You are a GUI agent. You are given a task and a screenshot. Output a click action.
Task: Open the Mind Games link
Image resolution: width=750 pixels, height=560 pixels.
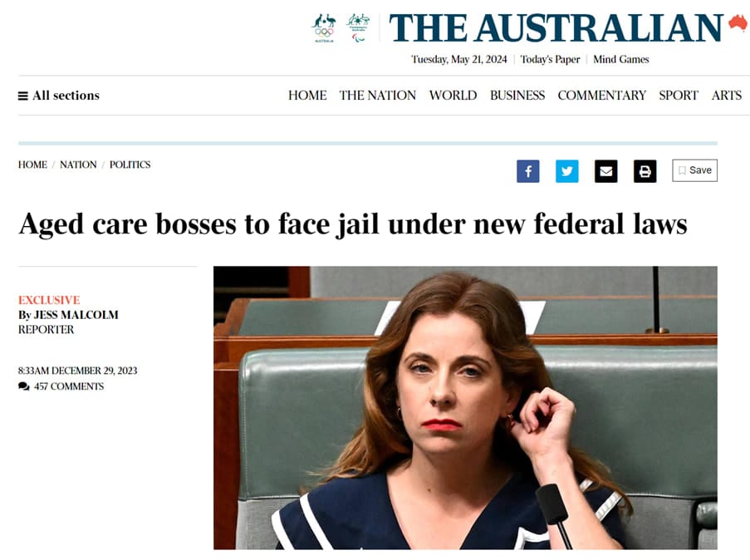[621, 59]
